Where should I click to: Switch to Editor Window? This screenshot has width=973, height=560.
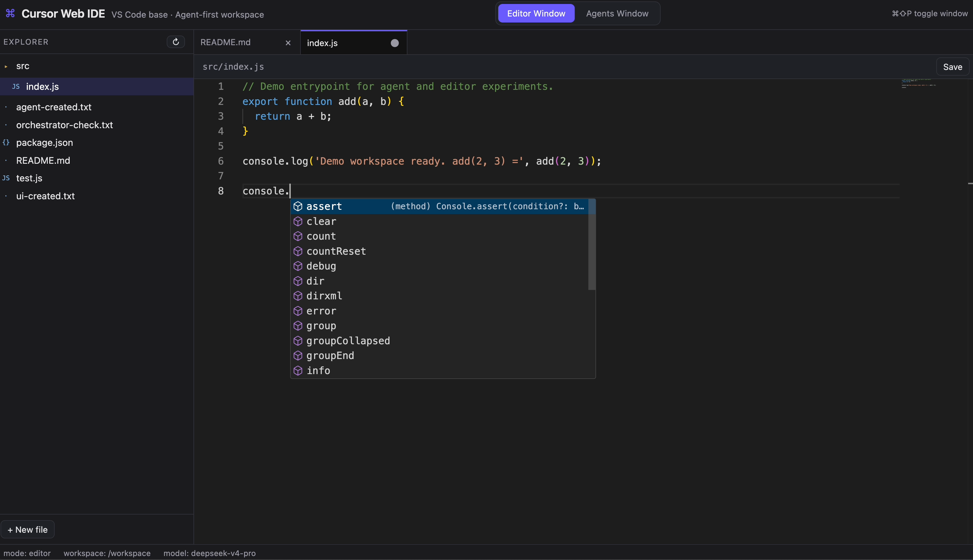(x=536, y=13)
